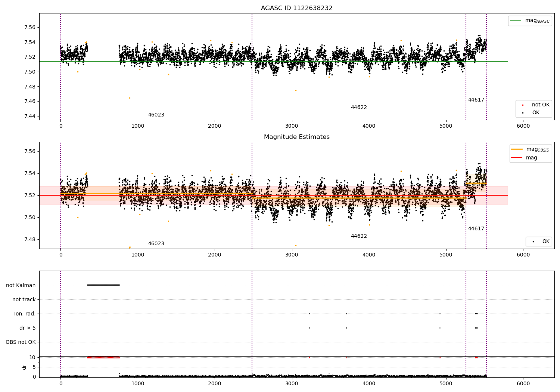Click the 'dr' axis label
Viewport: 560px width, 392px height.
(24, 367)
